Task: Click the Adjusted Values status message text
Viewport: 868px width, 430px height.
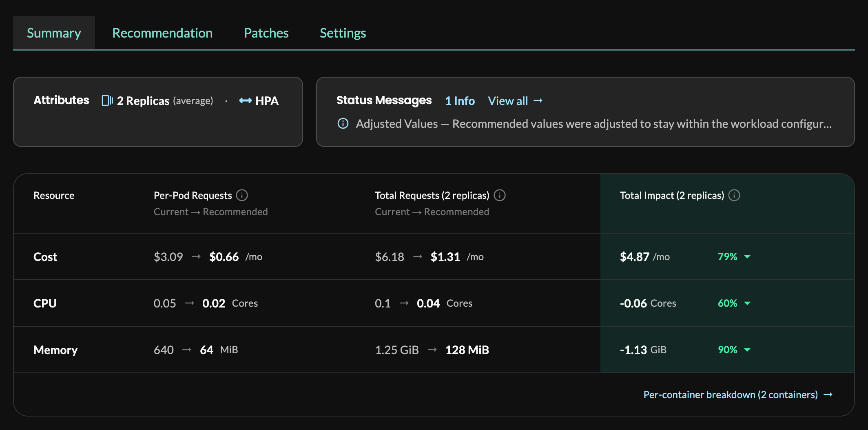Action: tap(593, 124)
